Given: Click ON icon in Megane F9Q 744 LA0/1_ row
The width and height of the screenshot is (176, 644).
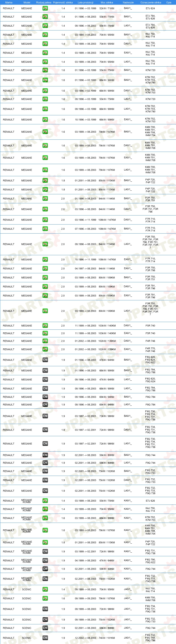Looking at the screenshot, I should click(45, 463).
